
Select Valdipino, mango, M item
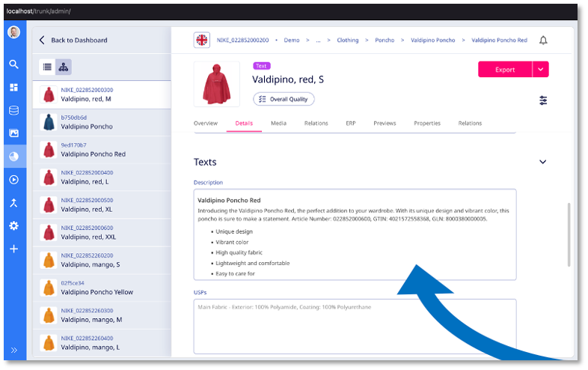click(x=102, y=315)
